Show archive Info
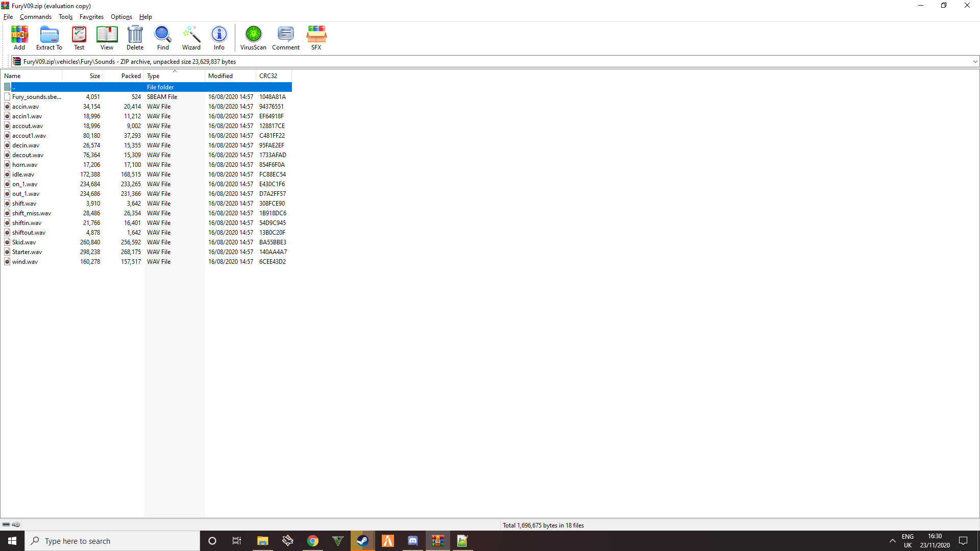The width and height of the screenshot is (980, 551). [219, 38]
